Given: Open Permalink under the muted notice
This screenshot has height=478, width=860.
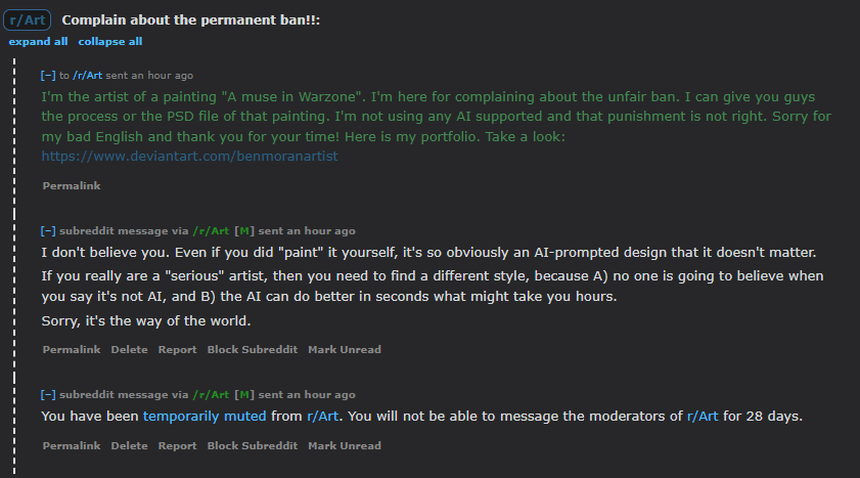Looking at the screenshot, I should click(71, 446).
